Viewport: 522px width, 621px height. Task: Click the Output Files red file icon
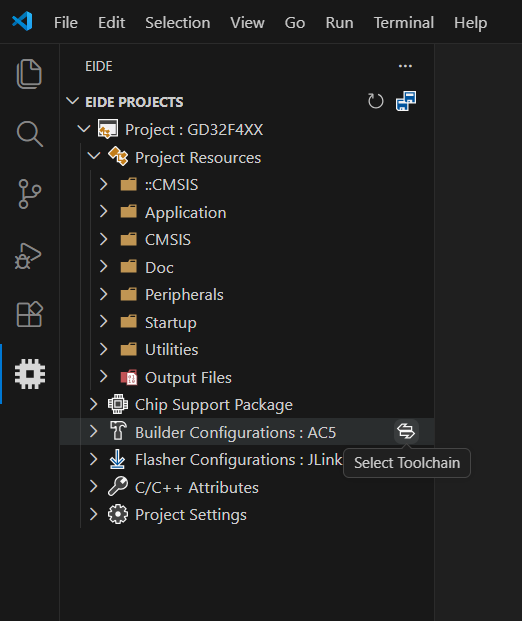(129, 377)
